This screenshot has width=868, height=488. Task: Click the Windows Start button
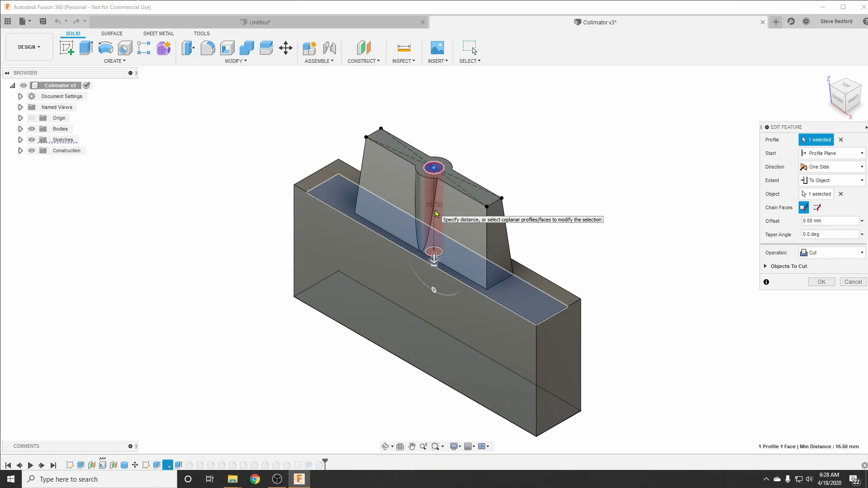tap(11, 479)
